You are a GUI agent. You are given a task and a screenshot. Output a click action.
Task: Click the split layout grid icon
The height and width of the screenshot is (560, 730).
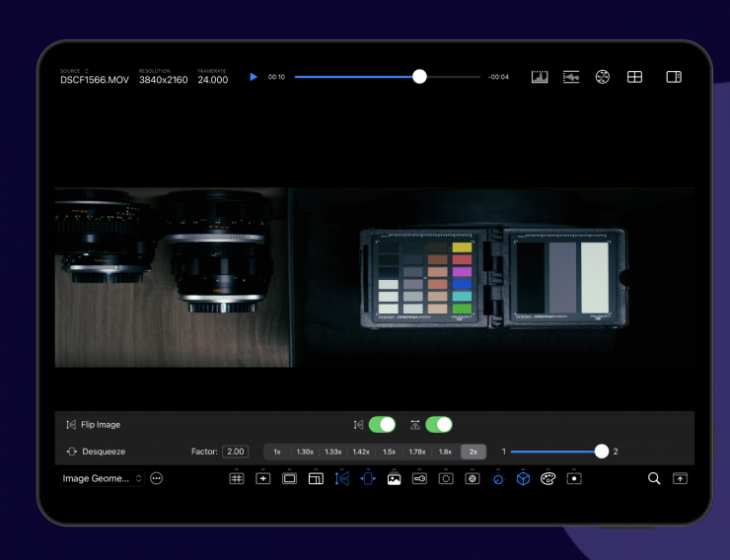635,77
